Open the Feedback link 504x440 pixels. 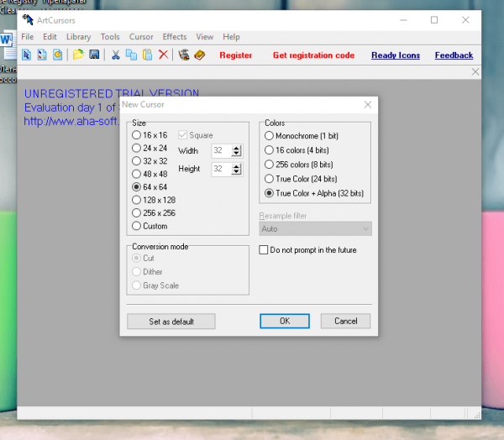click(x=454, y=55)
